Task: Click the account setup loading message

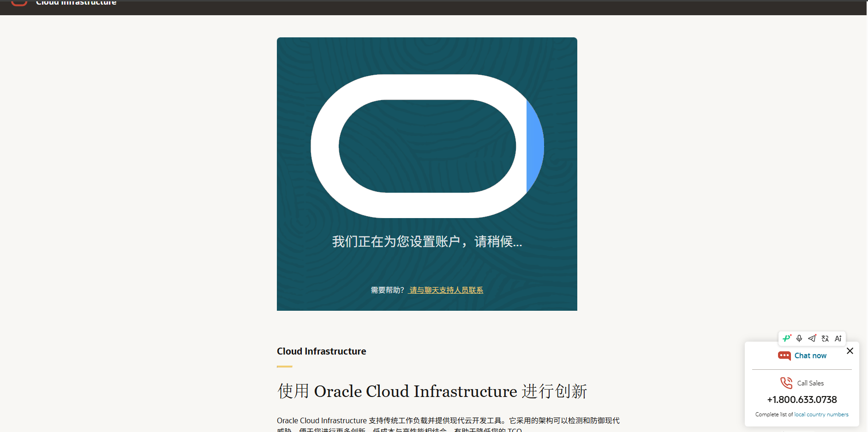Action: click(x=427, y=242)
